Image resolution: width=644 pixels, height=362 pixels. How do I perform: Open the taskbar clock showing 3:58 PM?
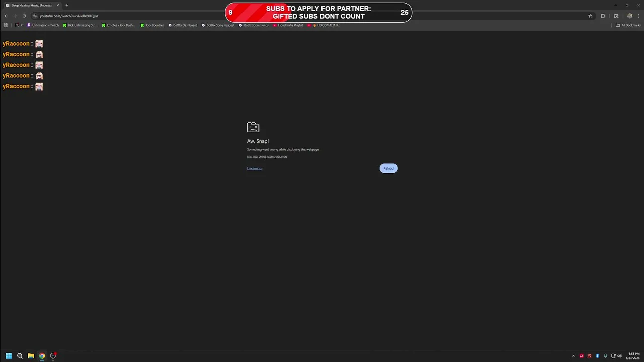tap(633, 356)
